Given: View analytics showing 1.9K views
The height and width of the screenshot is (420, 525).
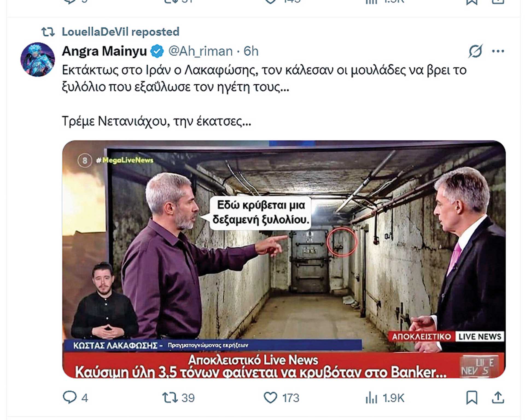Looking at the screenshot, I should [x=384, y=398].
